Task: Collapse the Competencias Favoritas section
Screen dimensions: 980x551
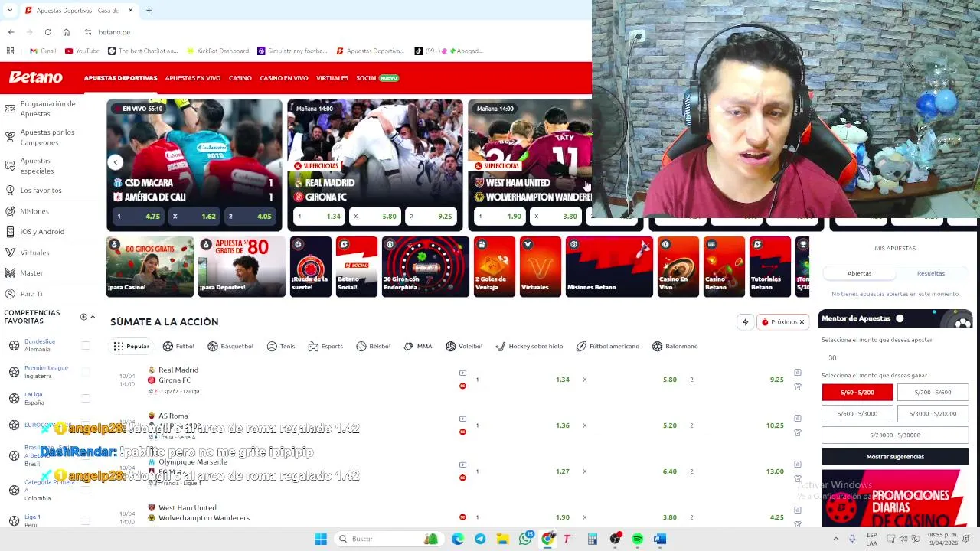Action: click(x=93, y=317)
